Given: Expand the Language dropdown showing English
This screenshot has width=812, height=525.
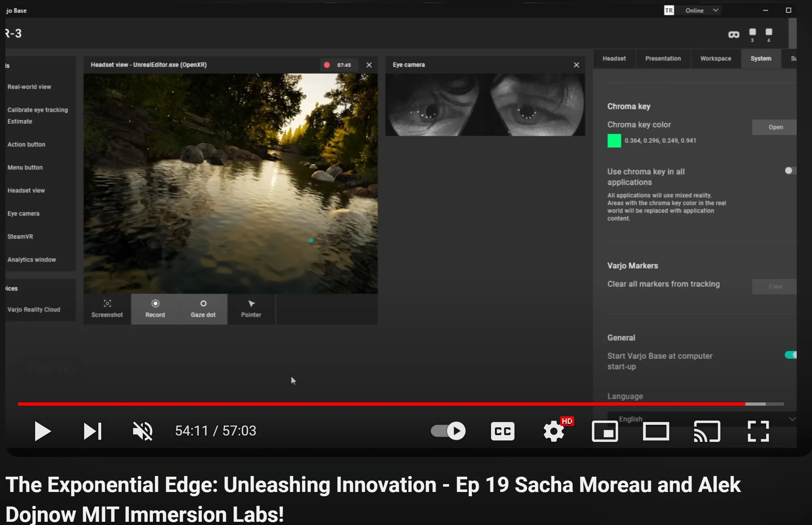Looking at the screenshot, I should click(702, 419).
